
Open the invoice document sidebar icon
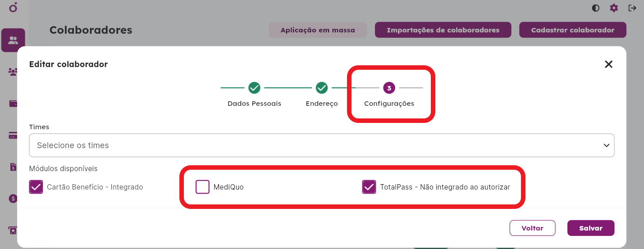[13, 167]
